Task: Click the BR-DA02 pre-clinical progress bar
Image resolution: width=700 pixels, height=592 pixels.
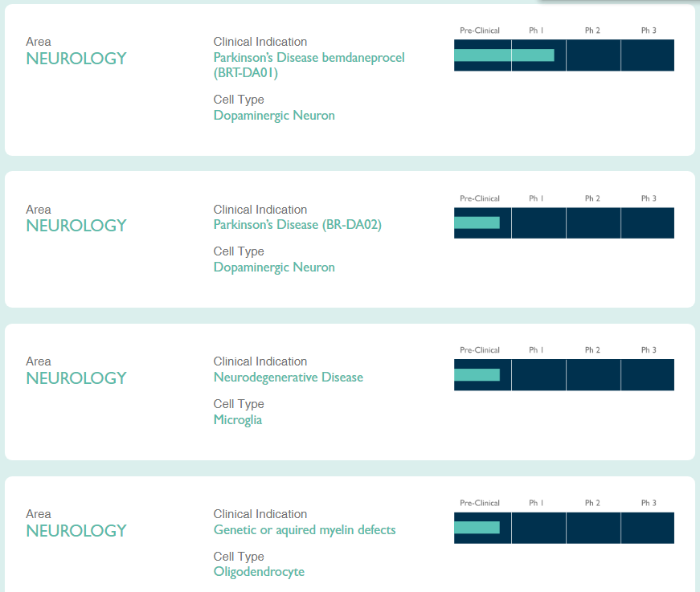Action: [477, 223]
